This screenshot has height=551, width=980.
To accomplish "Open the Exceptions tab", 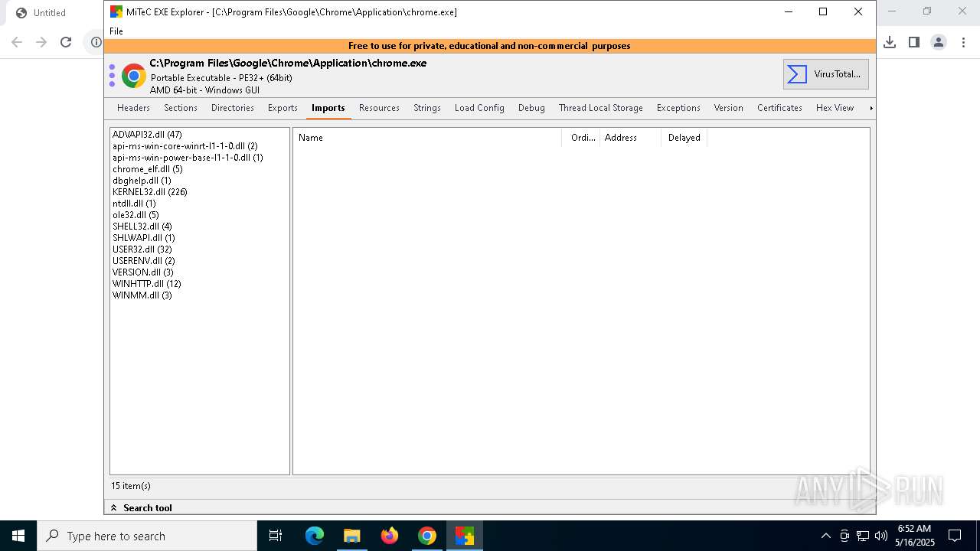I will pos(678,108).
